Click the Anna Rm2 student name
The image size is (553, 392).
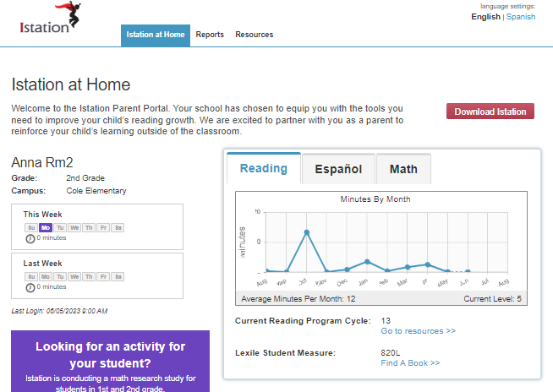pos(42,162)
